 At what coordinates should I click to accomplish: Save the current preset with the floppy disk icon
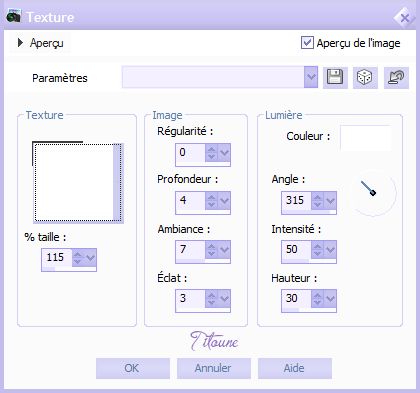point(335,77)
